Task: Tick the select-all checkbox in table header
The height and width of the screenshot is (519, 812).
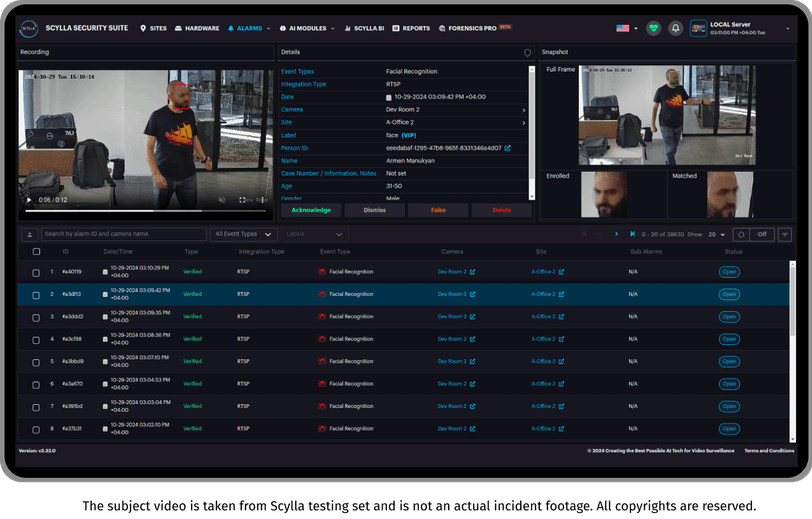Action: [x=36, y=252]
